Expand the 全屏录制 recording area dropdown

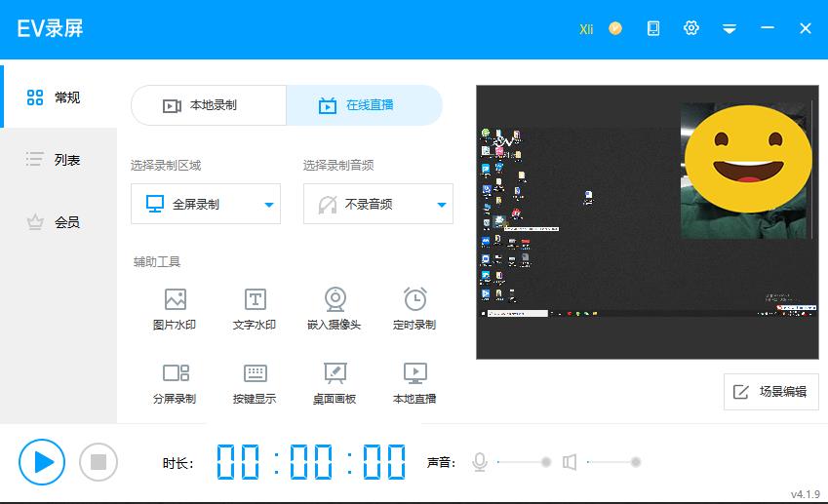pyautogui.click(x=206, y=204)
